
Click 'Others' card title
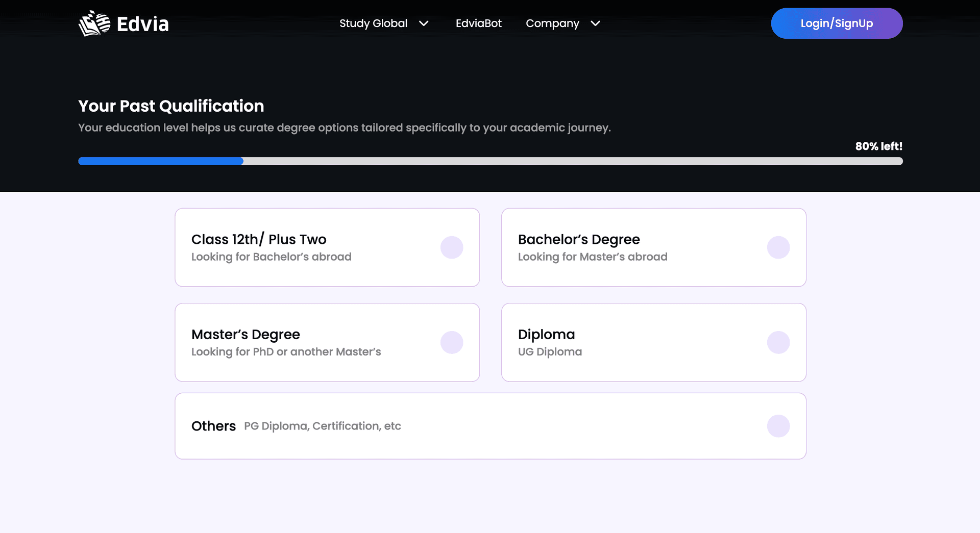[213, 426]
